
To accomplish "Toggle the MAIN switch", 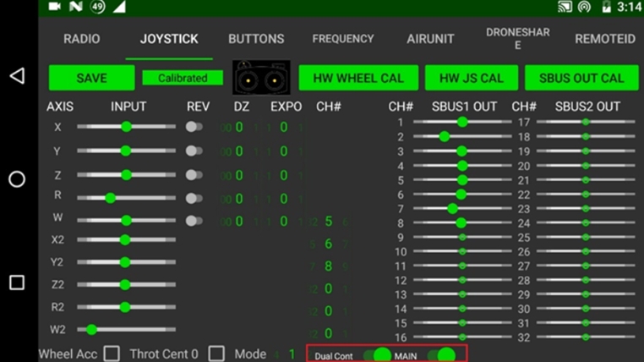I will [x=441, y=355].
